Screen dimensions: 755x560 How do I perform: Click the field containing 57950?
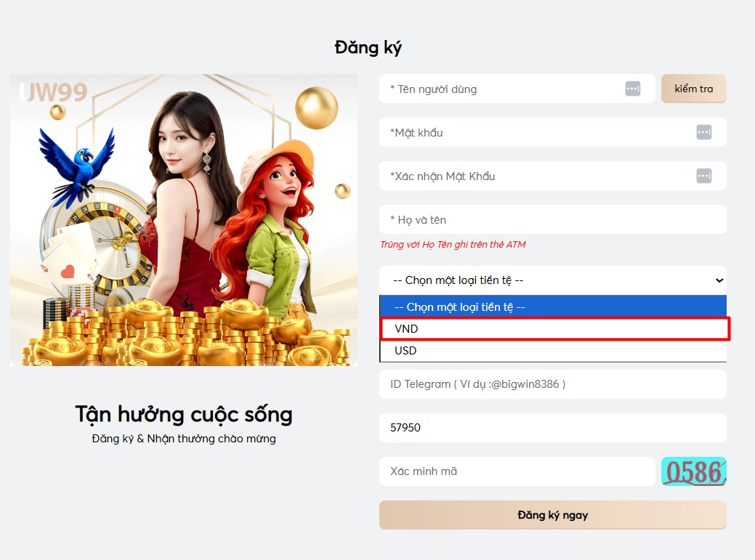click(x=553, y=428)
